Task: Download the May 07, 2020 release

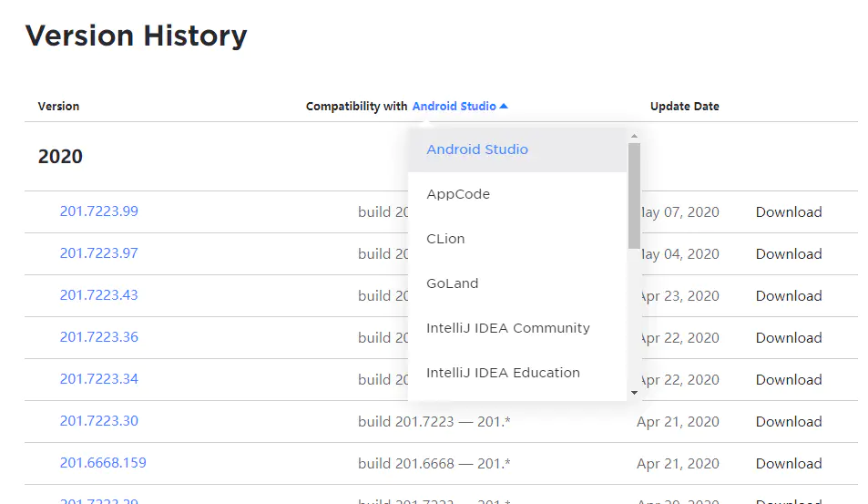Action: pyautogui.click(x=789, y=212)
